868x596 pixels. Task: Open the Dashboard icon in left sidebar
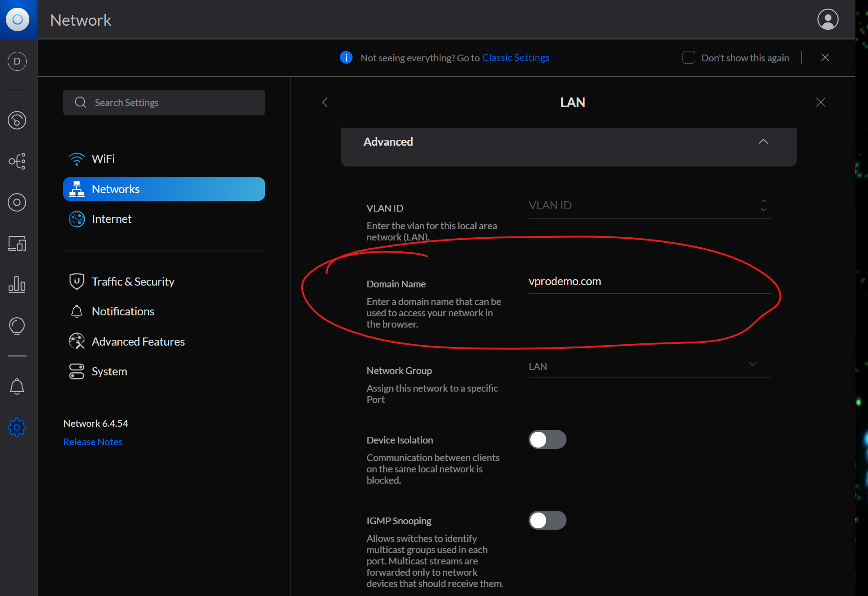(17, 120)
